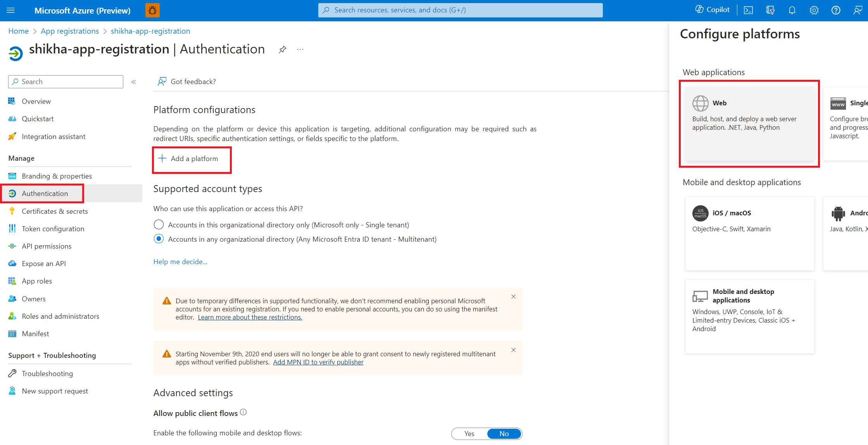Click Help me decide link
Viewport: 868px width, 445px height.
pos(180,262)
